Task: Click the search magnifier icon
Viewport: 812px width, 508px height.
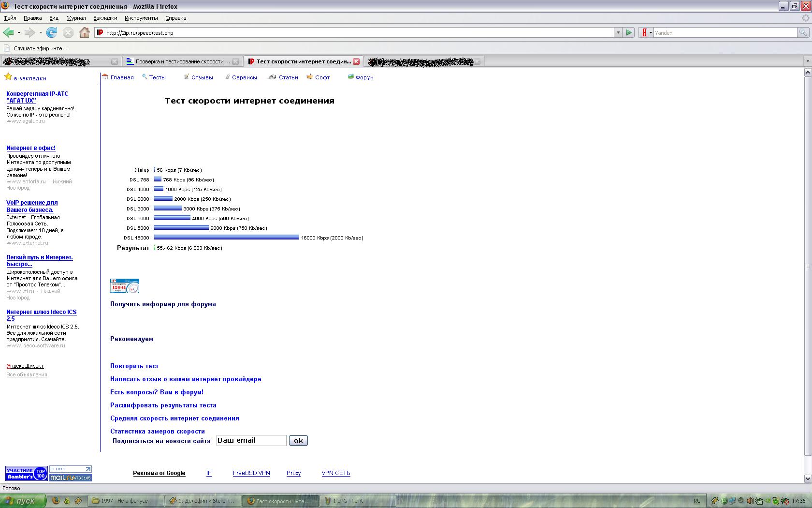Action: (803, 32)
